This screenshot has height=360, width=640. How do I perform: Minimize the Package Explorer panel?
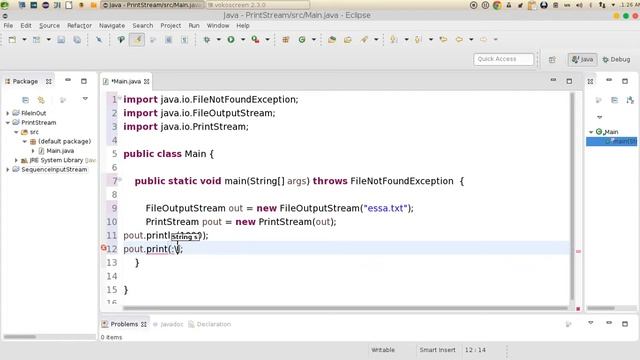point(68,80)
